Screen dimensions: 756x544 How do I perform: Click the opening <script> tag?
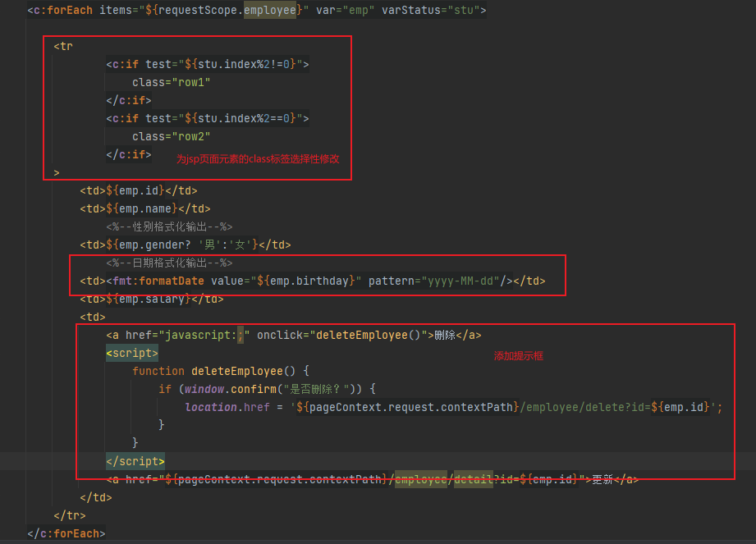132,353
